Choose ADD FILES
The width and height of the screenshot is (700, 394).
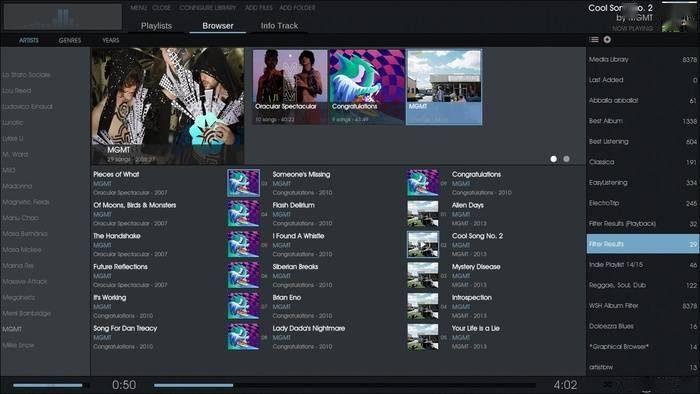pos(258,8)
